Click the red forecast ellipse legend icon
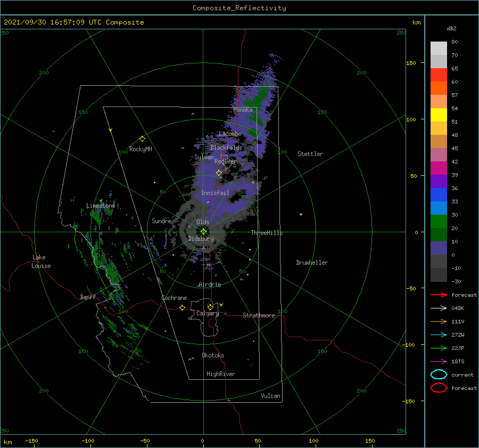 click(x=439, y=388)
